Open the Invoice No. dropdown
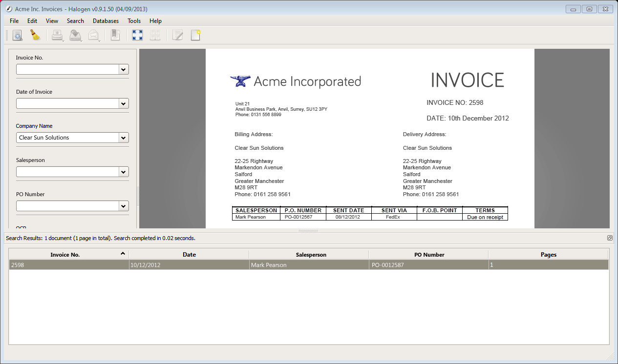618x364 pixels. pos(124,69)
